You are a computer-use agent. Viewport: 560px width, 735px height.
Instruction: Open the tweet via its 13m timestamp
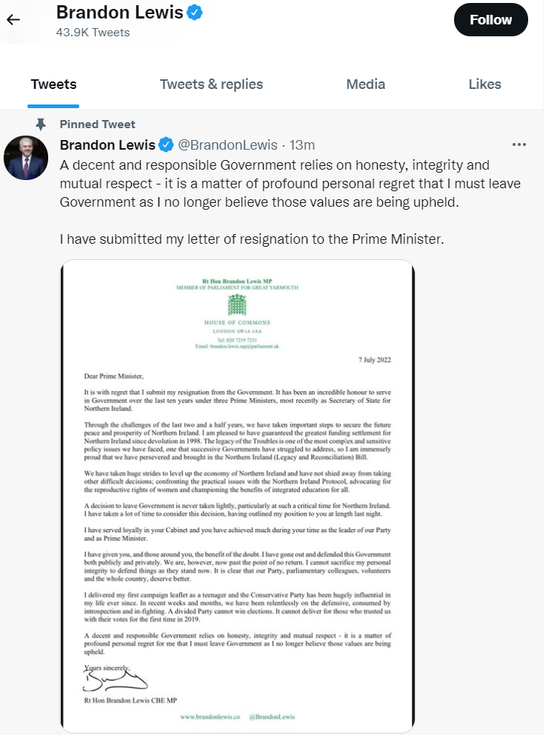coord(301,144)
